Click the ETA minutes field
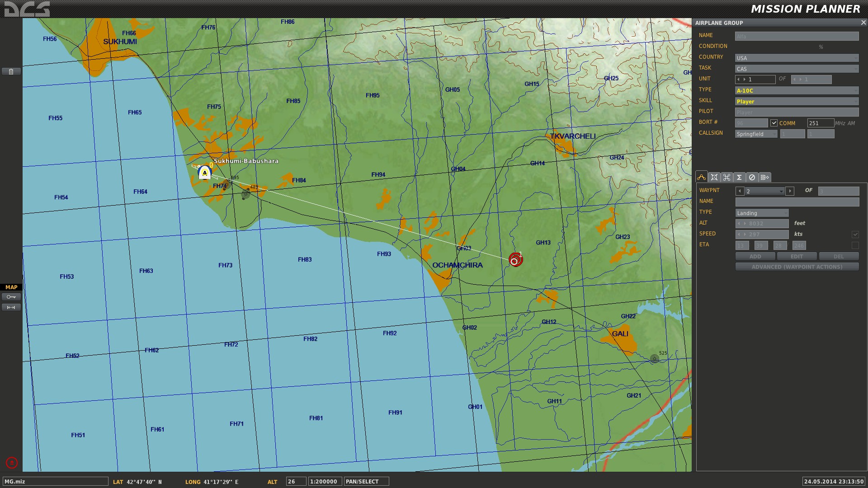The image size is (868, 488). (x=761, y=245)
